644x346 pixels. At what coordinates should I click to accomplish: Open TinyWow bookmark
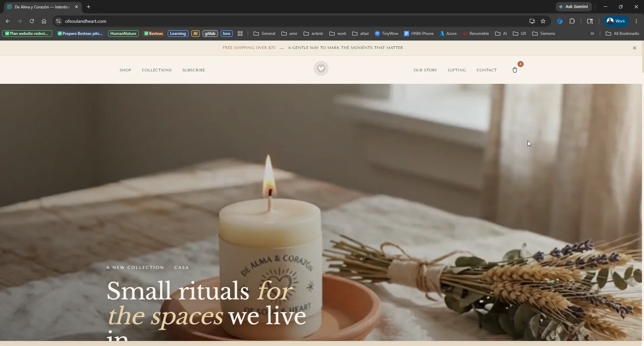pyautogui.click(x=386, y=34)
